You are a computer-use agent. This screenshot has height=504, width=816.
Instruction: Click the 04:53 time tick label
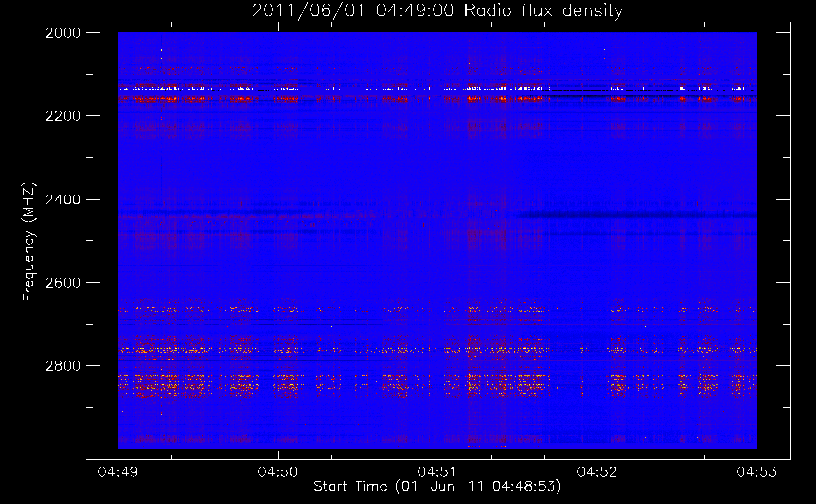757,472
